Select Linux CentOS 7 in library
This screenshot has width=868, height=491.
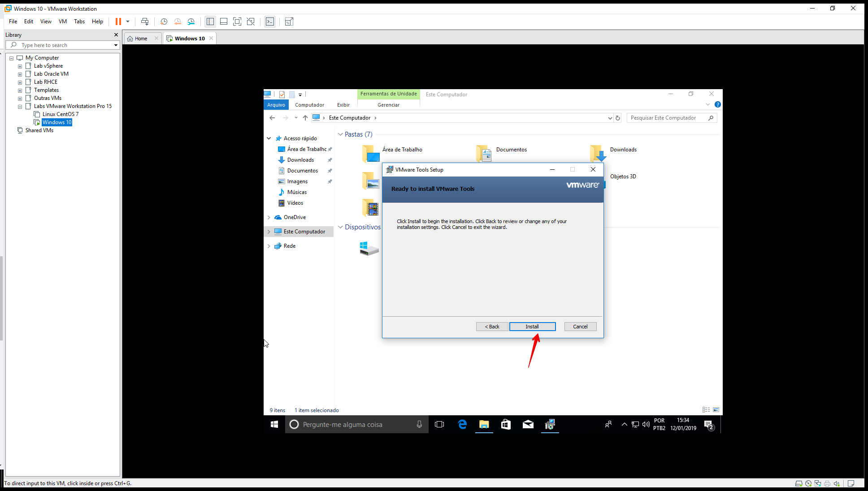point(60,114)
